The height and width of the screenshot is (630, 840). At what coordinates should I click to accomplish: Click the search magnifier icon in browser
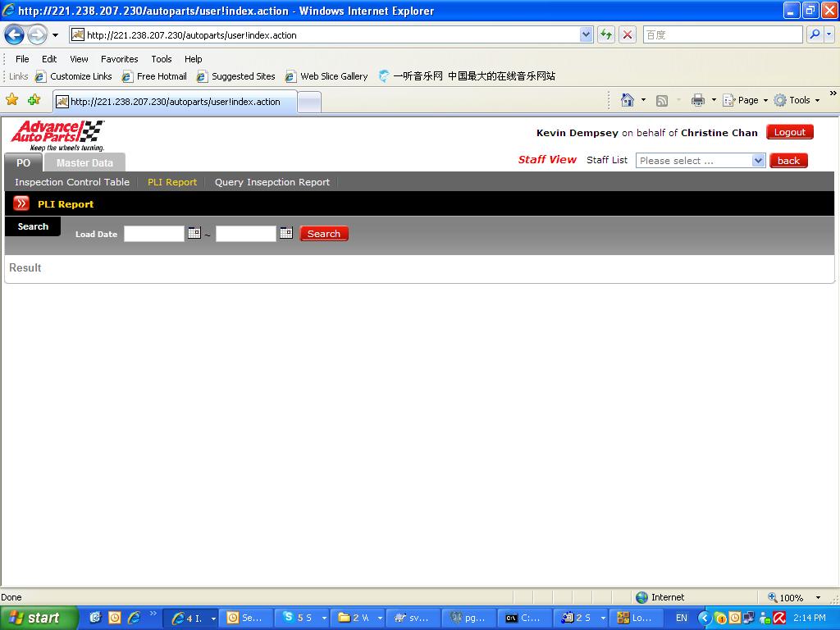click(815, 34)
